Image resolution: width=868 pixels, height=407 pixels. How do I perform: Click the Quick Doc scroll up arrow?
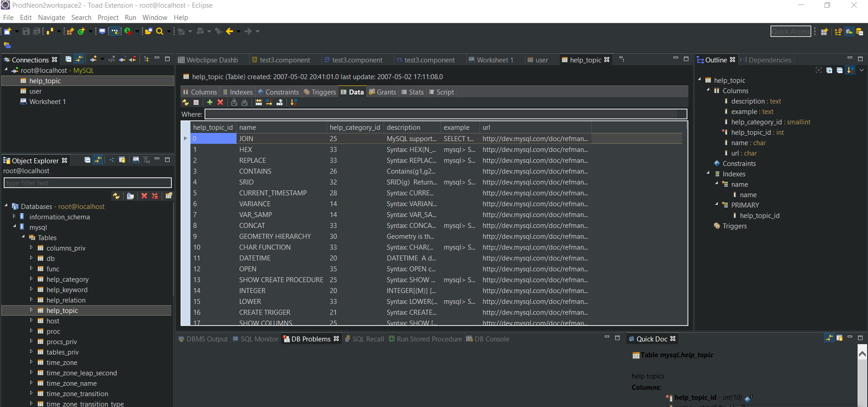[862, 354]
